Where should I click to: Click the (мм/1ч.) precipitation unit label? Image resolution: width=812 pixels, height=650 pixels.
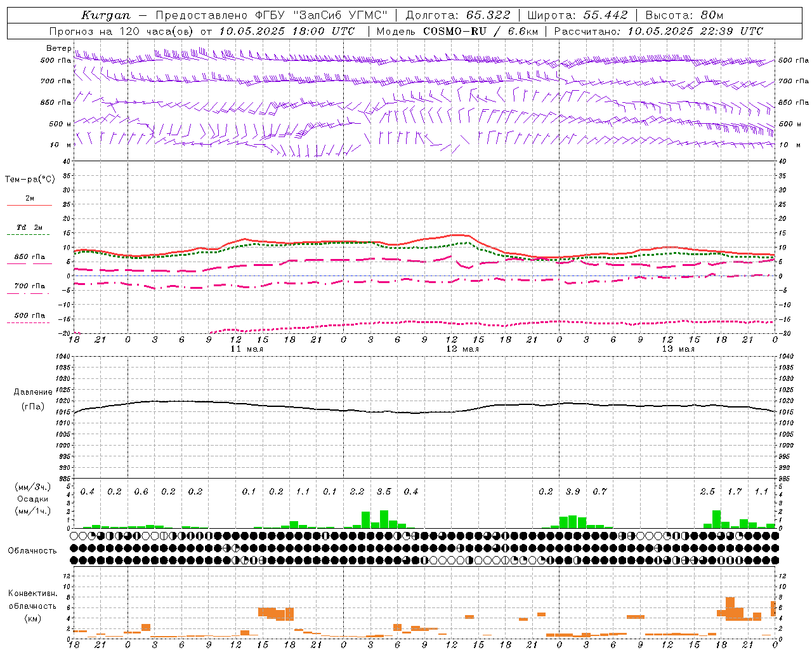(x=33, y=511)
